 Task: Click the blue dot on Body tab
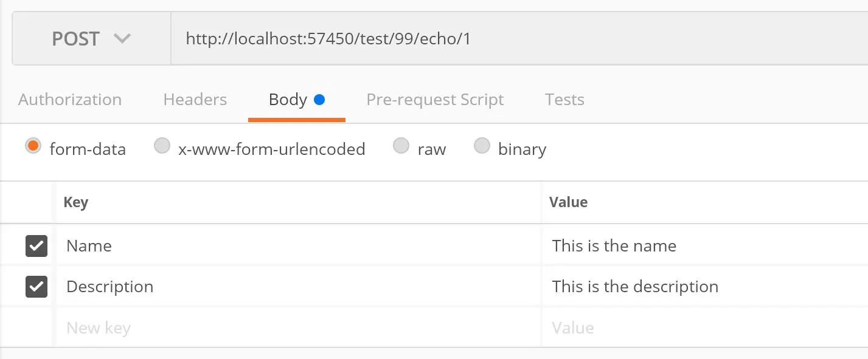(319, 100)
